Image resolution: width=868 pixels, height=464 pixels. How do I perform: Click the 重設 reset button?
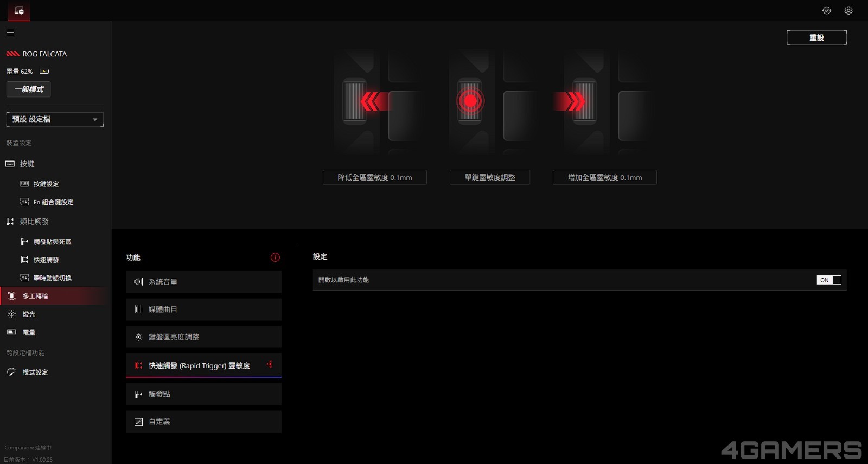(816, 37)
